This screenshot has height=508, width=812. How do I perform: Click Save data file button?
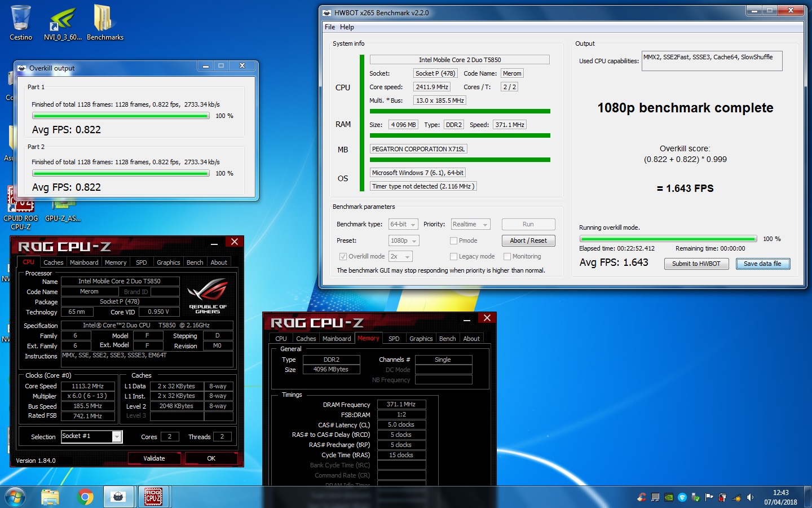(762, 264)
